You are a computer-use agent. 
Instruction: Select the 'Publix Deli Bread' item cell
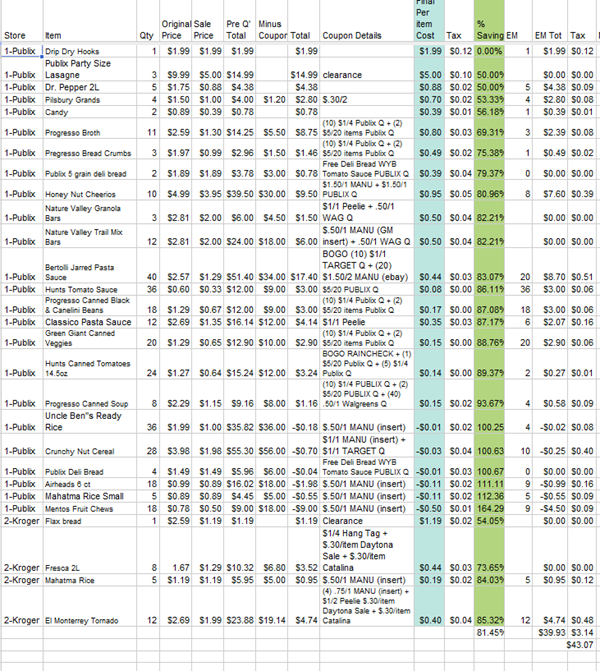[89, 467]
